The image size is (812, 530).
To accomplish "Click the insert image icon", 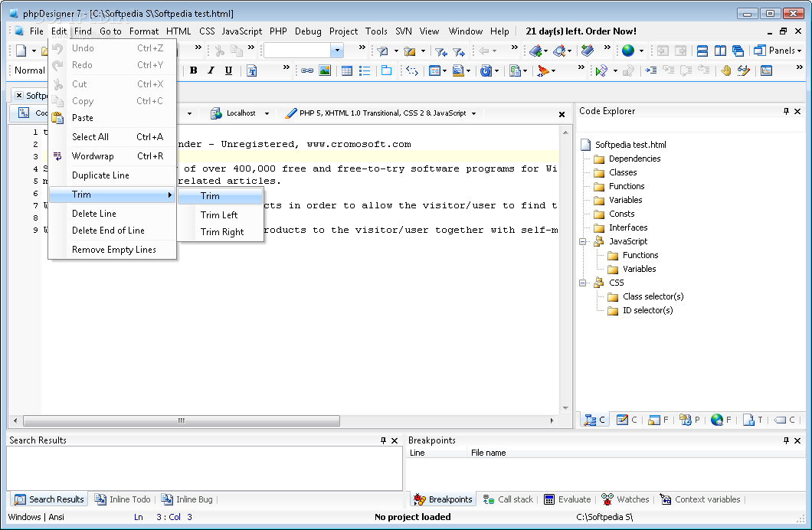I will (325, 70).
